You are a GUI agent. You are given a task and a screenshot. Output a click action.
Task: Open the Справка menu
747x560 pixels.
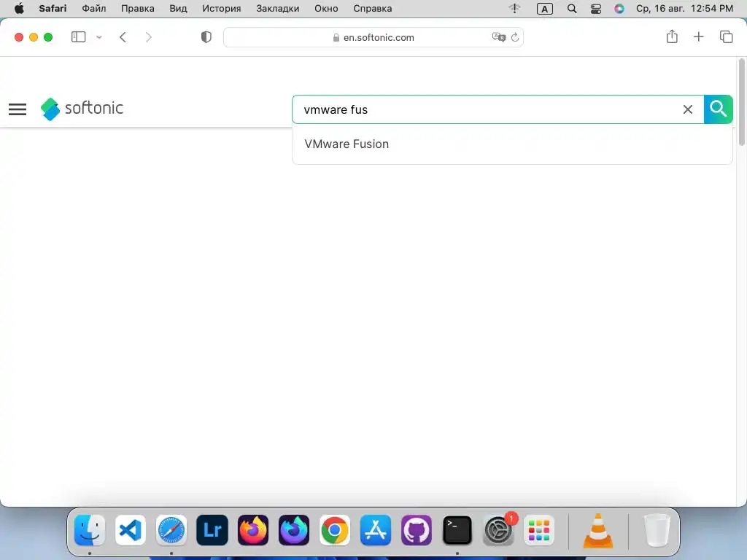click(373, 9)
